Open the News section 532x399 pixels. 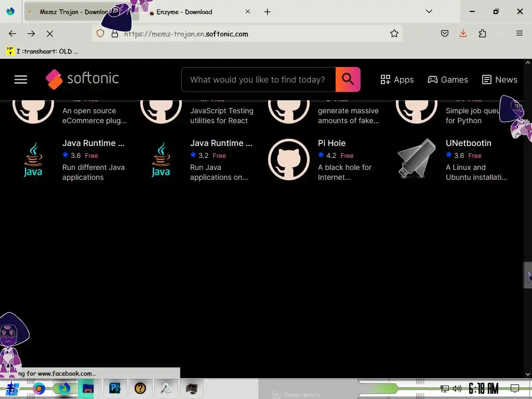(x=500, y=79)
